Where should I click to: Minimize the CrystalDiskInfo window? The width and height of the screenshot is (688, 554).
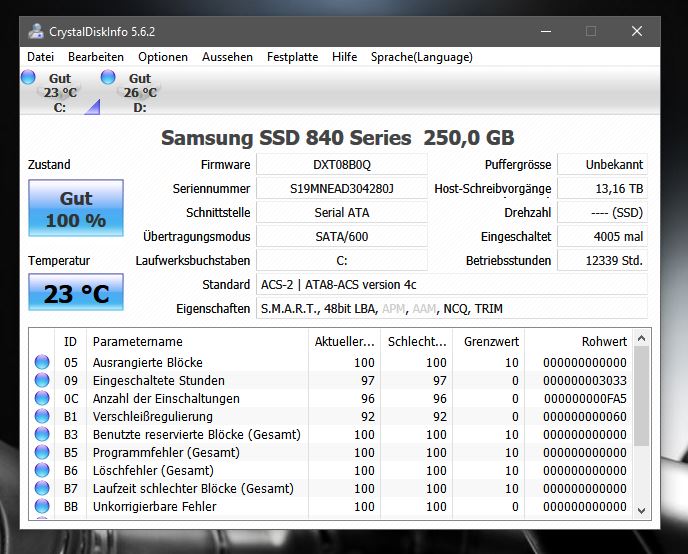pyautogui.click(x=545, y=31)
